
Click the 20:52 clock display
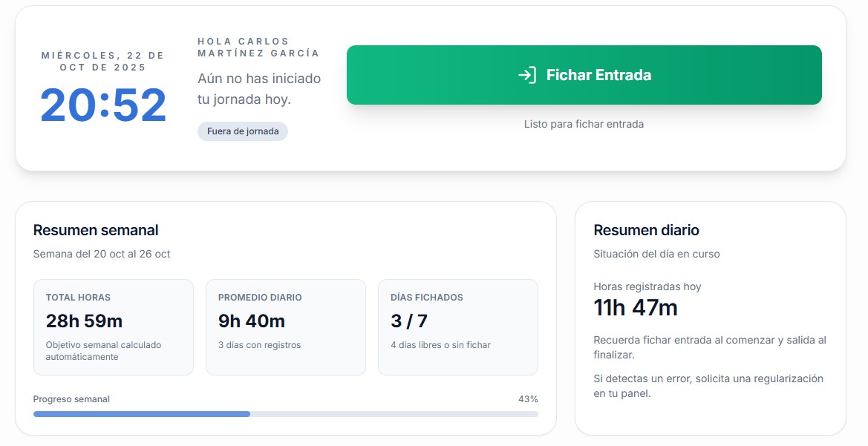pos(103,105)
